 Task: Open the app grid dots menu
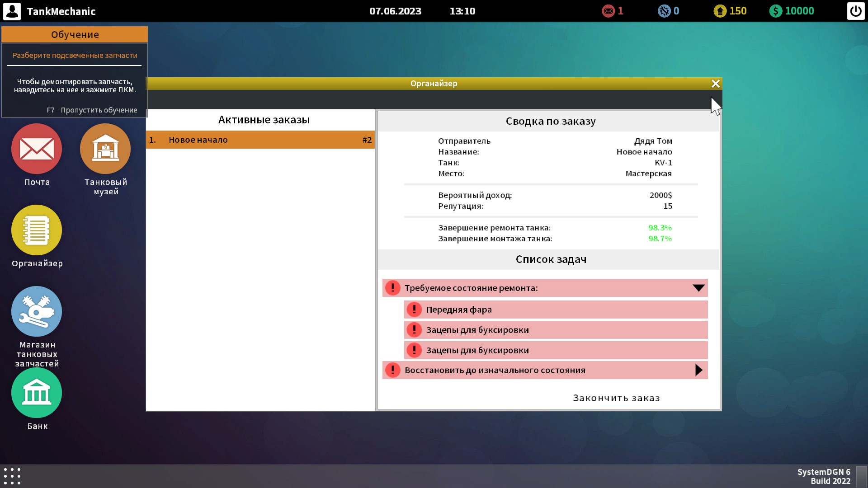[12, 476]
